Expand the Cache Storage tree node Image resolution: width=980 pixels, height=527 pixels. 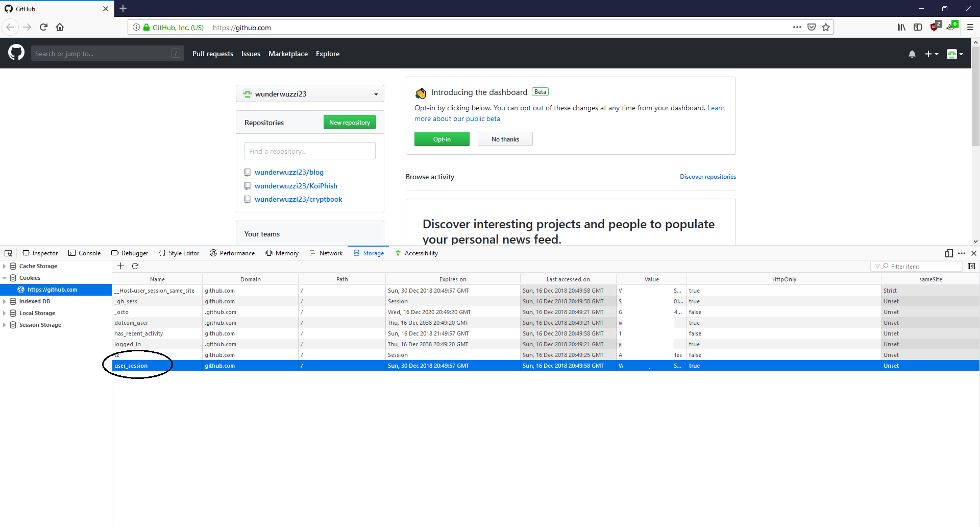[x=5, y=266]
